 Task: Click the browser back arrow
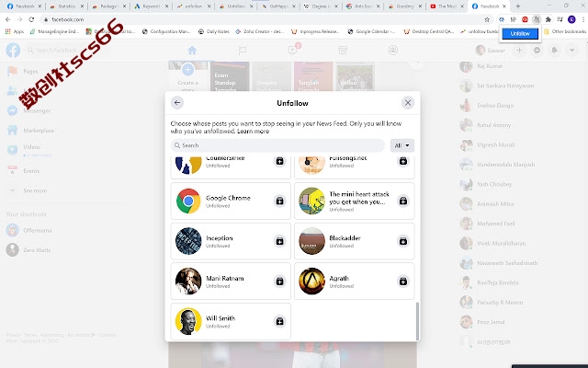[x=8, y=19]
